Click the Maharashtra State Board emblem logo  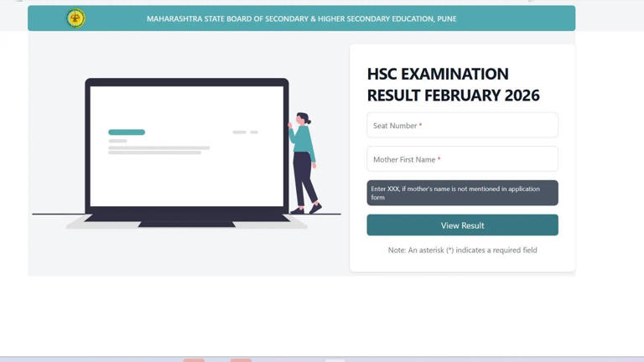click(x=76, y=18)
